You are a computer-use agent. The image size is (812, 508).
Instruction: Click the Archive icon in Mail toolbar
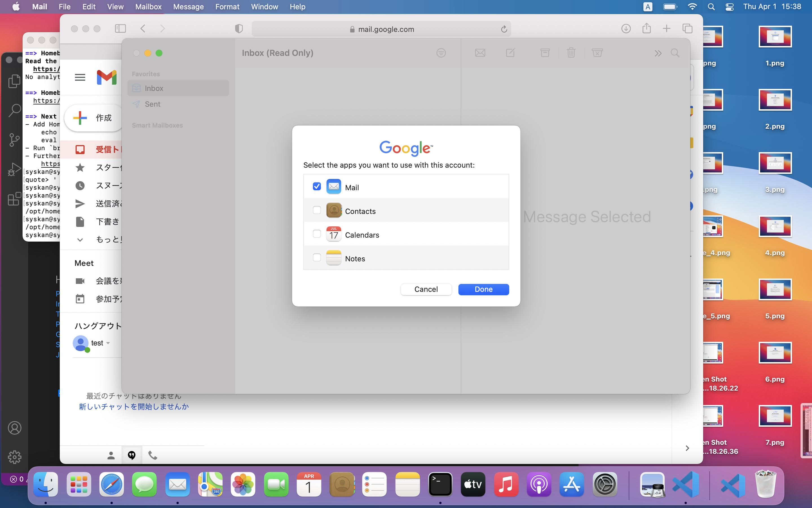(545, 53)
